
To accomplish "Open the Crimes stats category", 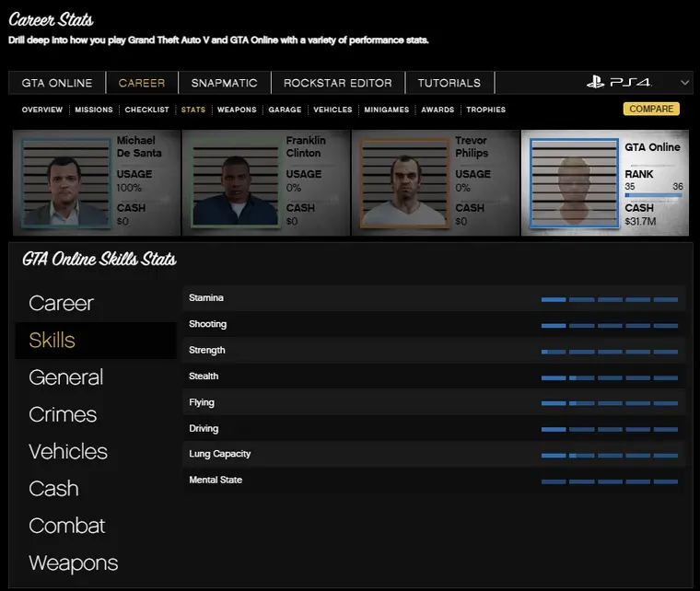I will click(63, 414).
